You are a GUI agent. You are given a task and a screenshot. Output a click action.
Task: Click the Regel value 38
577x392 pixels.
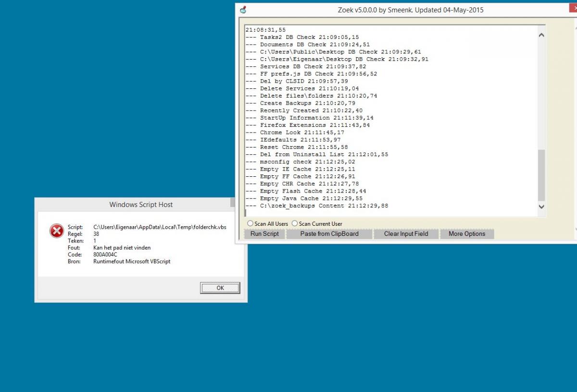pyautogui.click(x=96, y=234)
